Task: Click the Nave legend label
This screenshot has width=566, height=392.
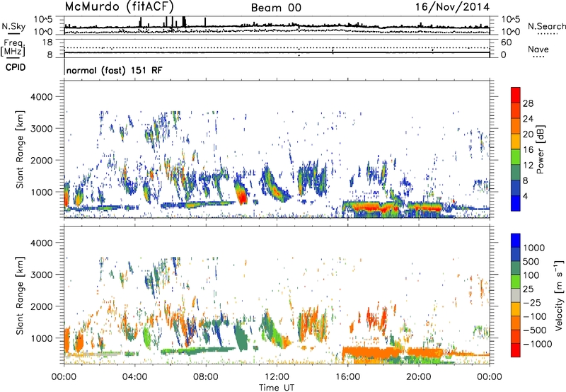Action: pos(538,50)
